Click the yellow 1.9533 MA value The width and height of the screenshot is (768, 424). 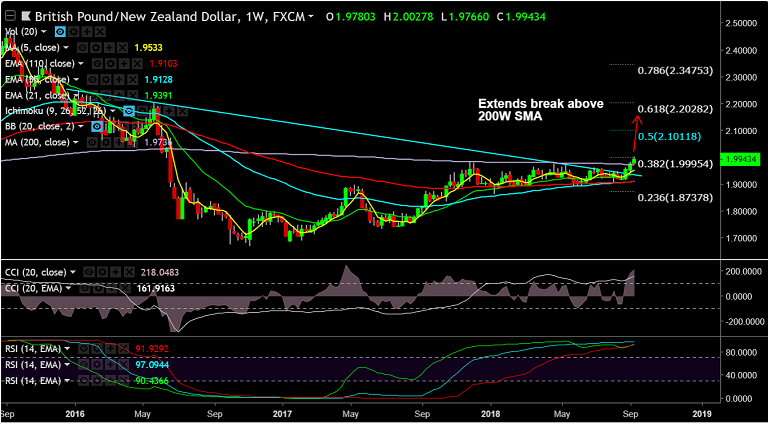coord(148,48)
